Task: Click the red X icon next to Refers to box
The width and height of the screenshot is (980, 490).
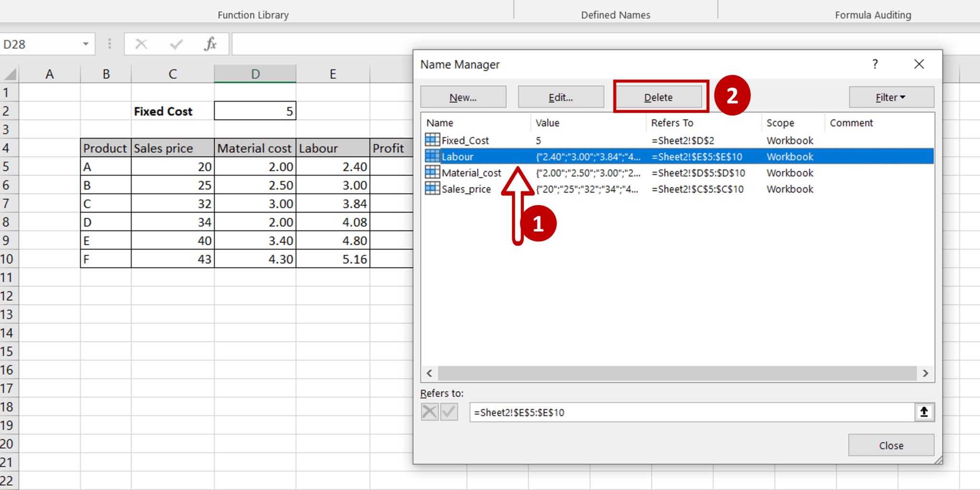Action: coord(429,411)
